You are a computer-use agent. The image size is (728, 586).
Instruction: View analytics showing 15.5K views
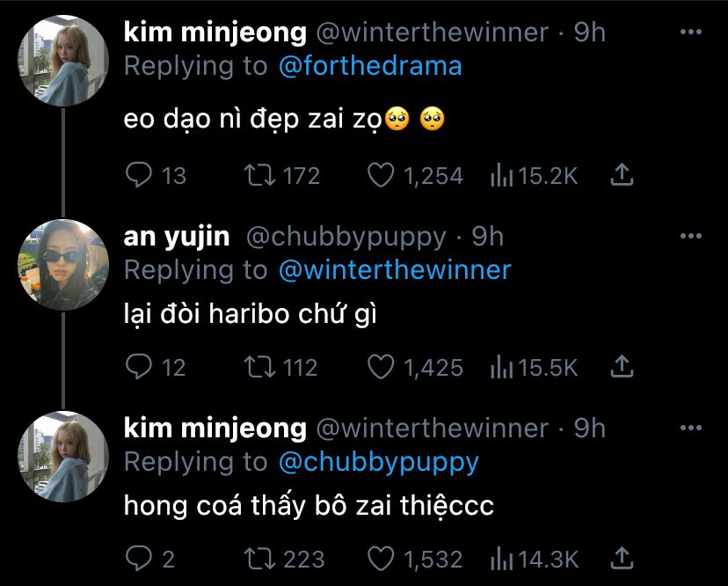pyautogui.click(x=501, y=367)
